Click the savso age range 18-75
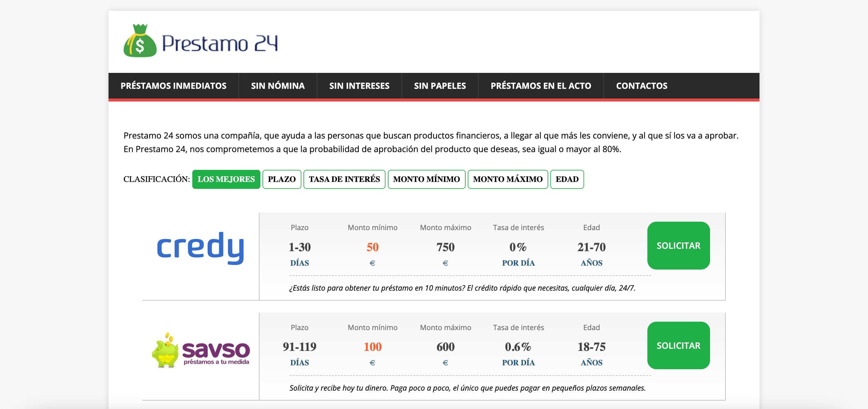 coord(591,347)
